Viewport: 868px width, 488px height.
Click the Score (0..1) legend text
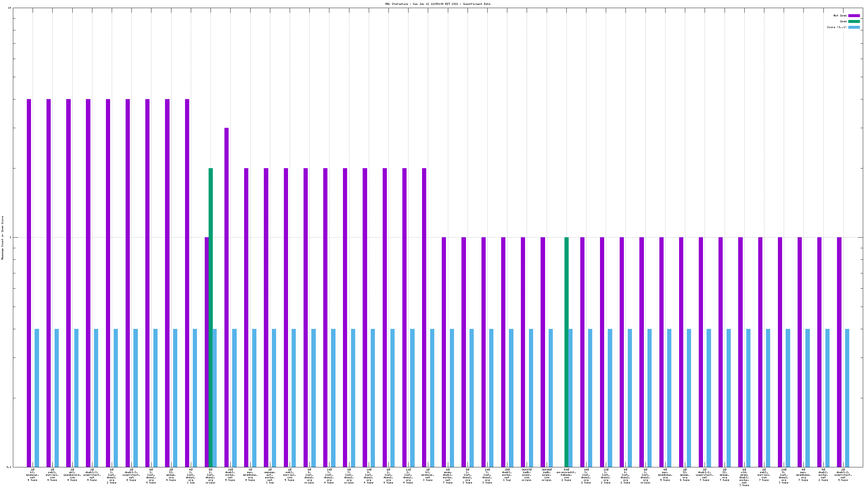[x=836, y=27]
